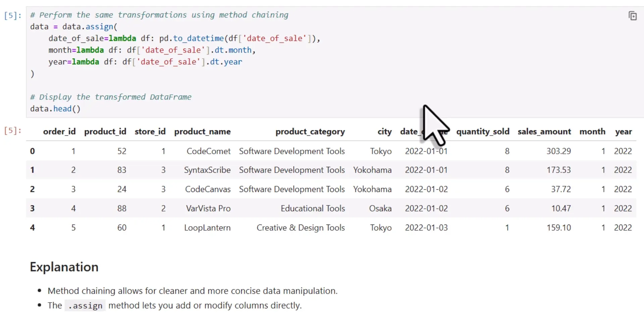Click the lambda keyword on the month line
Screen dimensions: 644x314
click(x=90, y=50)
